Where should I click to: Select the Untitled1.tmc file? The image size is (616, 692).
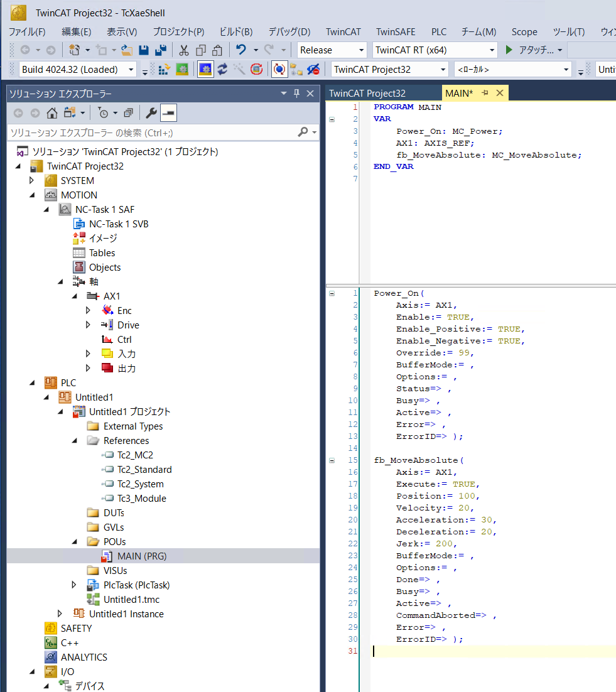(x=131, y=599)
